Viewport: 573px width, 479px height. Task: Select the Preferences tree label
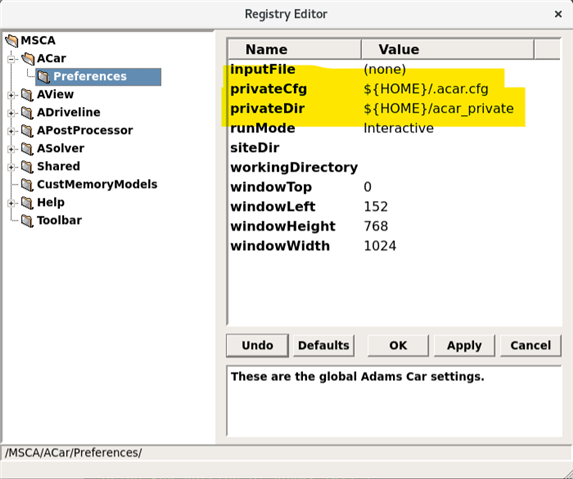tap(90, 76)
